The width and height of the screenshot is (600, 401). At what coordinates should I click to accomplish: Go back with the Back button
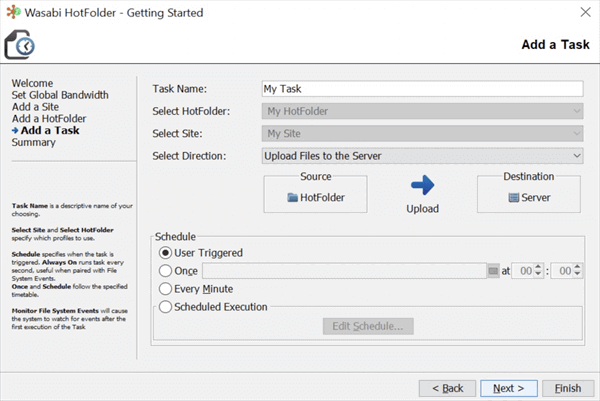tap(446, 387)
